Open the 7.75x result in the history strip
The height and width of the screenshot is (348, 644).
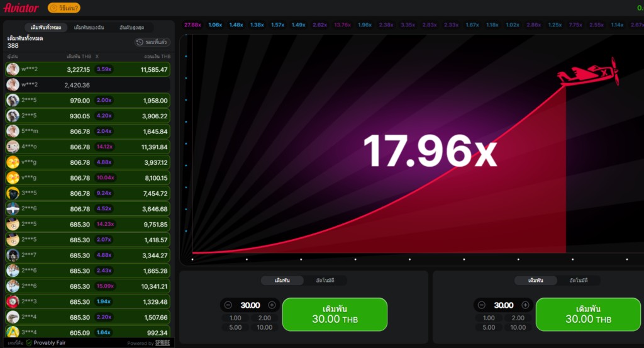pyautogui.click(x=575, y=25)
